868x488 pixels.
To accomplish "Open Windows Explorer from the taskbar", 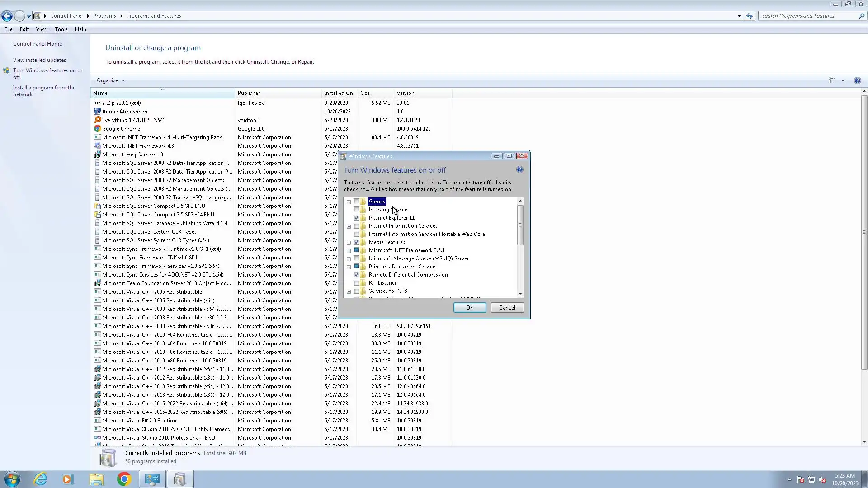I will (96, 479).
